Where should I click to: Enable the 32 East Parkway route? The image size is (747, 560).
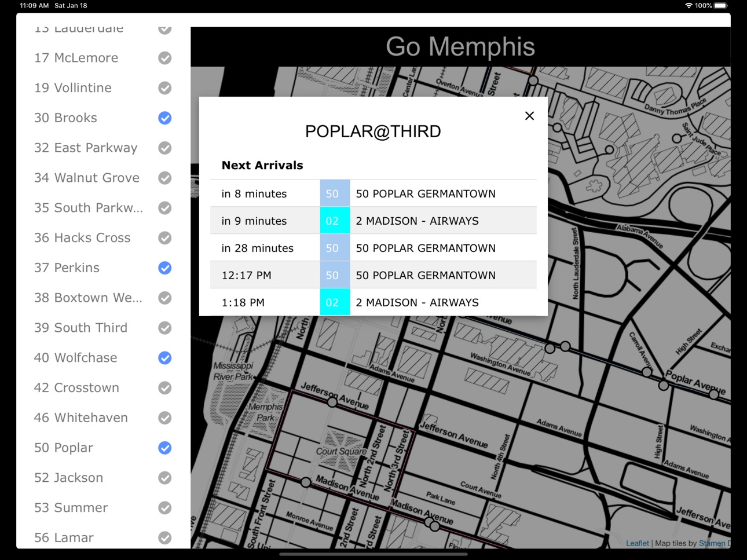(x=165, y=148)
